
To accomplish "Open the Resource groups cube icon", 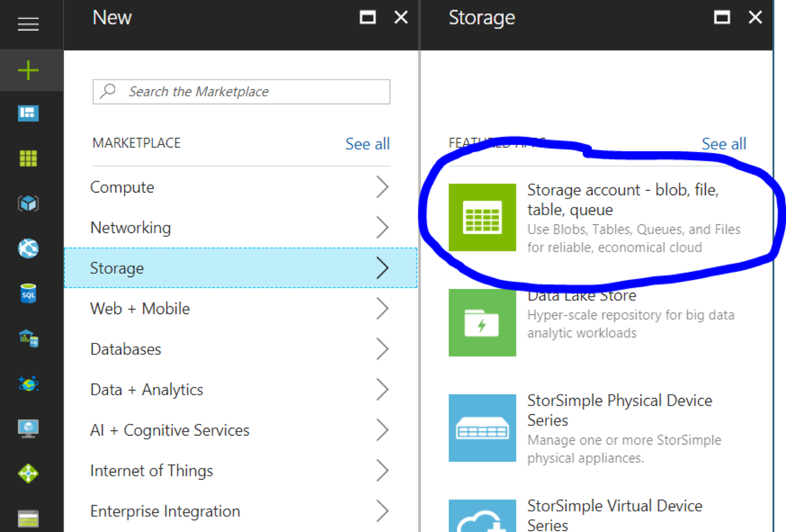I will coord(28,203).
